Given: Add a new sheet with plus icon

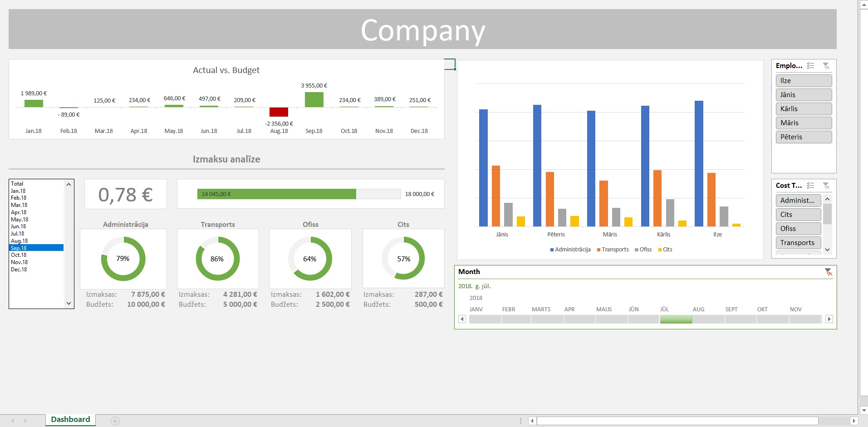Looking at the screenshot, I should click(x=115, y=421).
